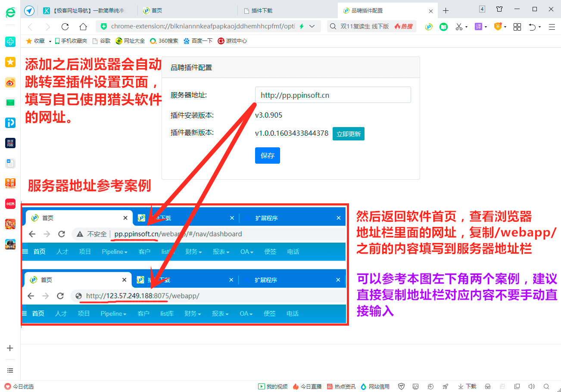Click the 保存 button

tap(267, 156)
